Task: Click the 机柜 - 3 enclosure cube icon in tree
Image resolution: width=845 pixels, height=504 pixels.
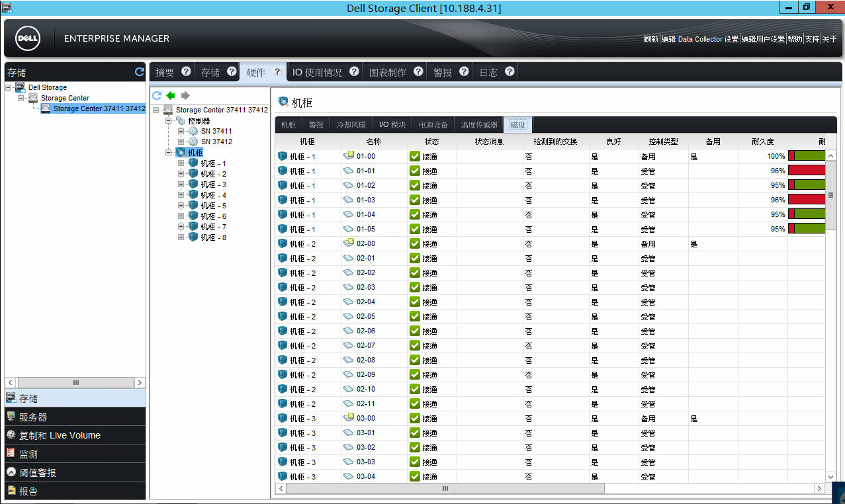Action: pos(193,184)
